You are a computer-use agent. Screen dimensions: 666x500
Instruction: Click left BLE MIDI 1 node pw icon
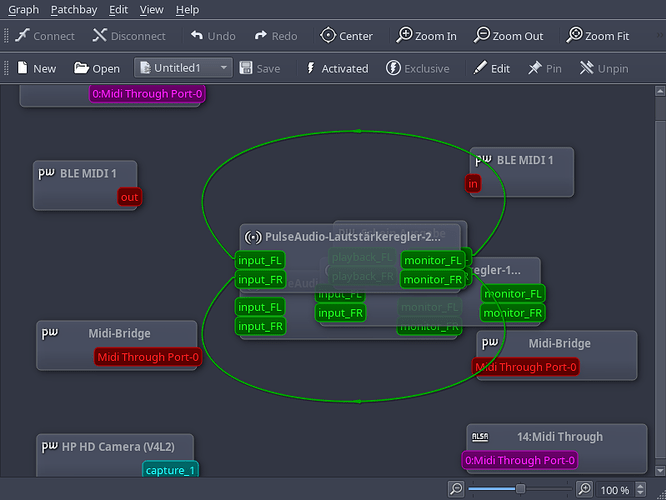(x=47, y=173)
